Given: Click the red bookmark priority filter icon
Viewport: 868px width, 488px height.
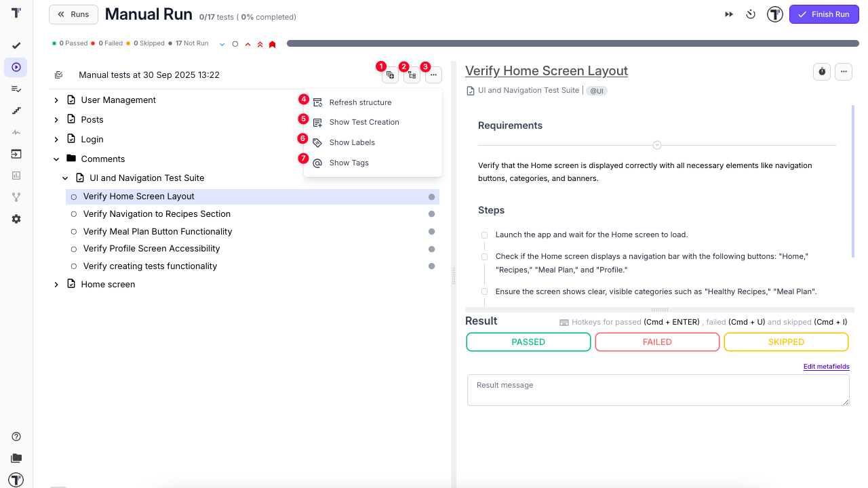Looking at the screenshot, I should (x=272, y=44).
